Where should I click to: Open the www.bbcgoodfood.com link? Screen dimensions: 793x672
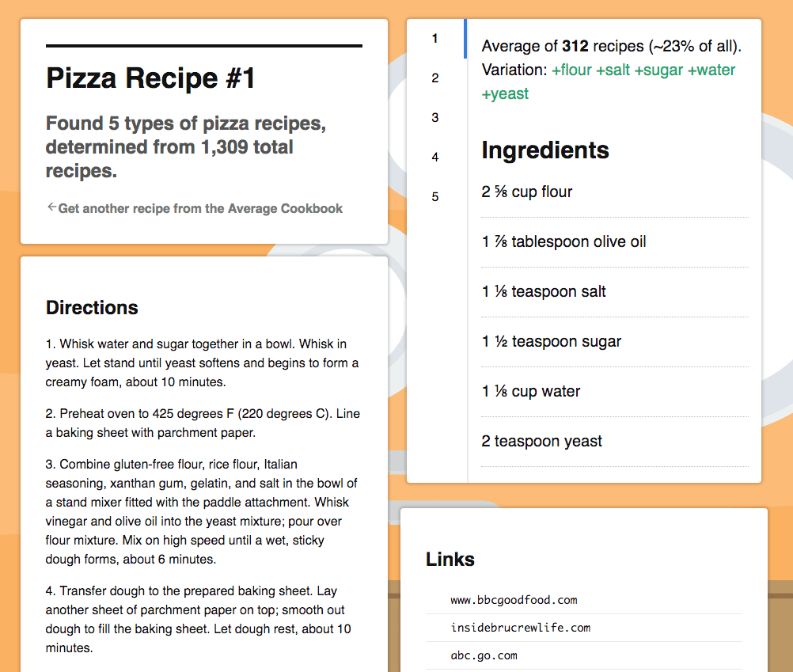point(514,600)
